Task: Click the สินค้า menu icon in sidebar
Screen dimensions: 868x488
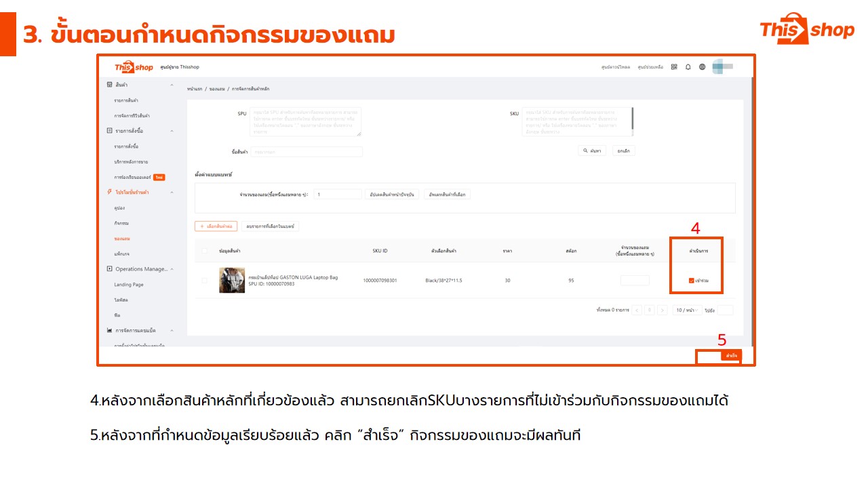Action: [x=110, y=85]
